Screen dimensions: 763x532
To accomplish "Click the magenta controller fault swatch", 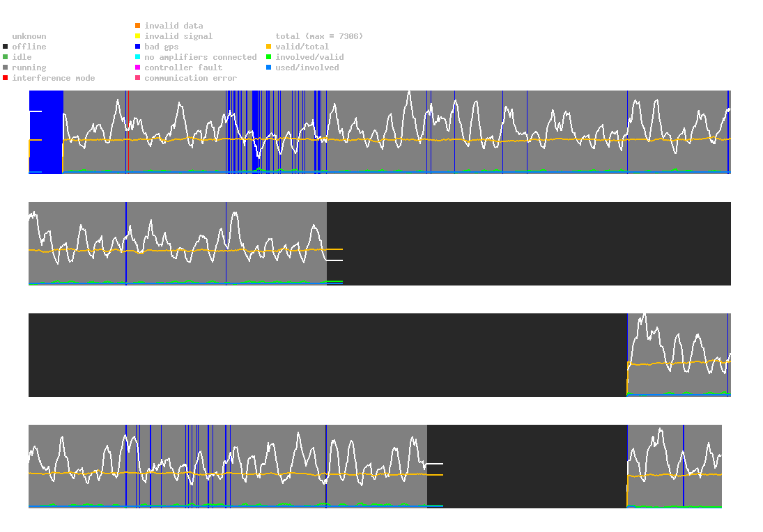I will (x=137, y=68).
